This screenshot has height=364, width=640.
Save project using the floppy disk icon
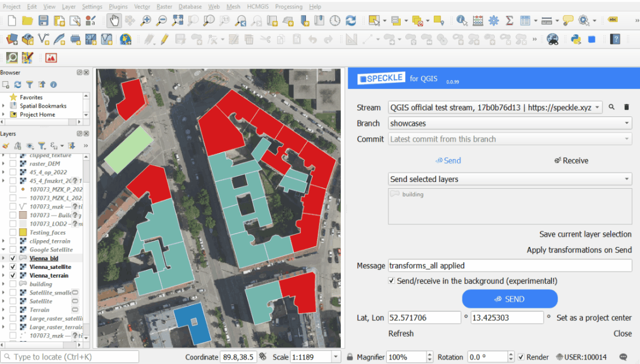tap(43, 20)
